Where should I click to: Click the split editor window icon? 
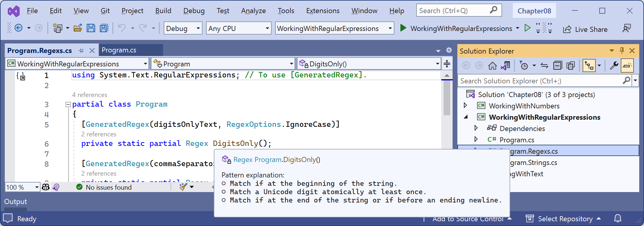(x=447, y=64)
